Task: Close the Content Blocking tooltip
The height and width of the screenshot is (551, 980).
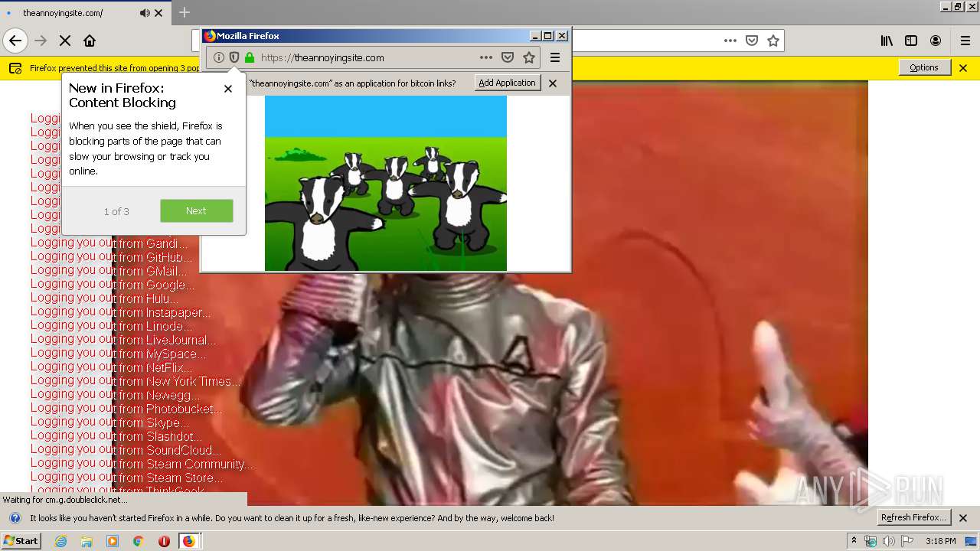Action: pos(227,89)
